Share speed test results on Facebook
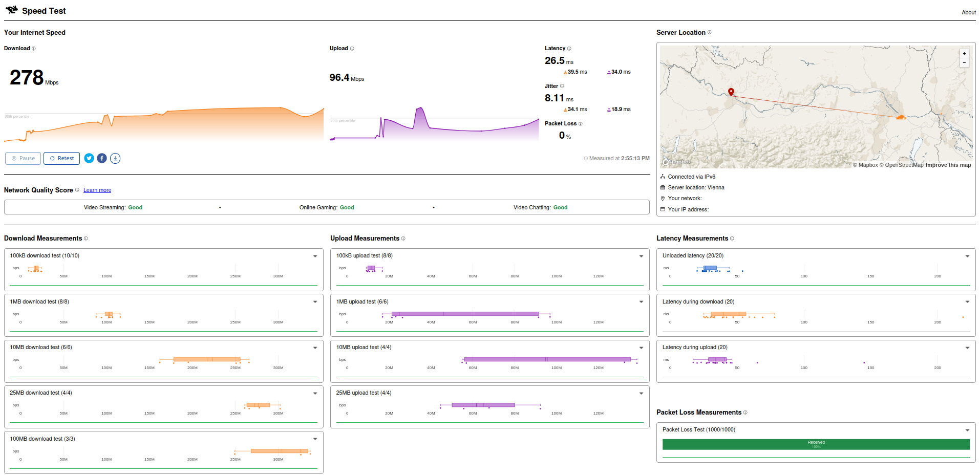The width and height of the screenshot is (980, 476). click(101, 158)
